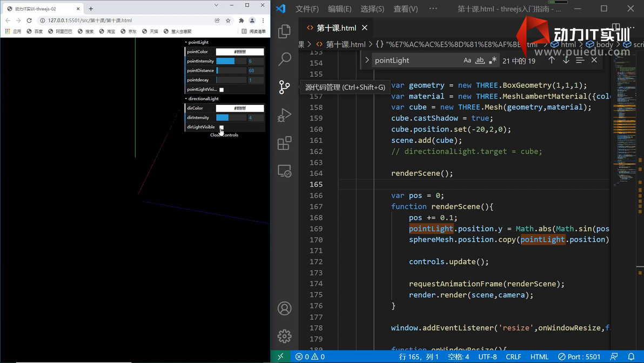Click the pointIntensity slider
The image size is (644, 363).
coord(231,61)
